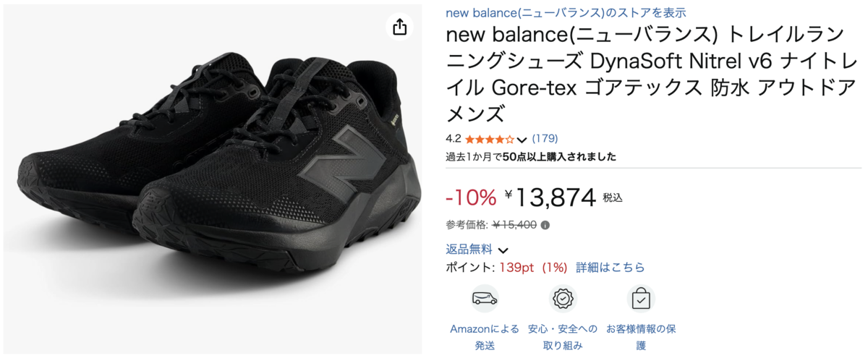The image size is (868, 361).
Task: Open the Amazonによる発送 link
Action: coord(484,337)
